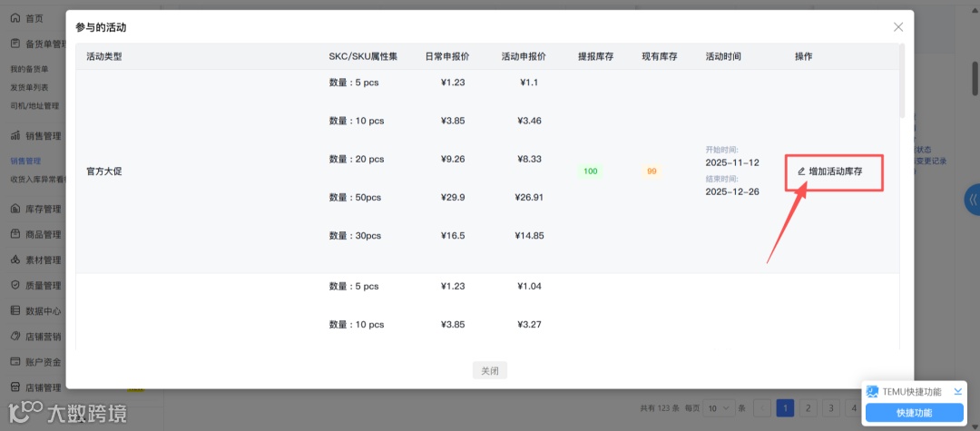Click the 备货单管理 sidebar icon
Viewport: 980px width, 431px height.
point(15,44)
